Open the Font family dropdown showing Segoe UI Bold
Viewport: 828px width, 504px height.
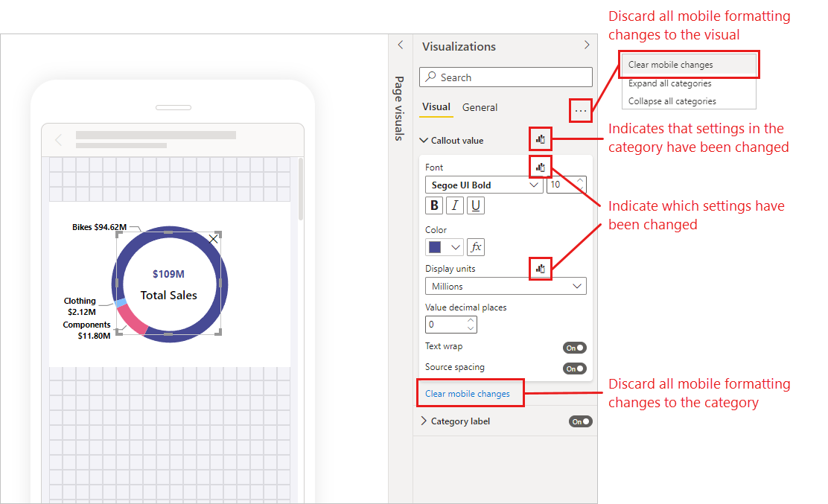[x=483, y=185]
